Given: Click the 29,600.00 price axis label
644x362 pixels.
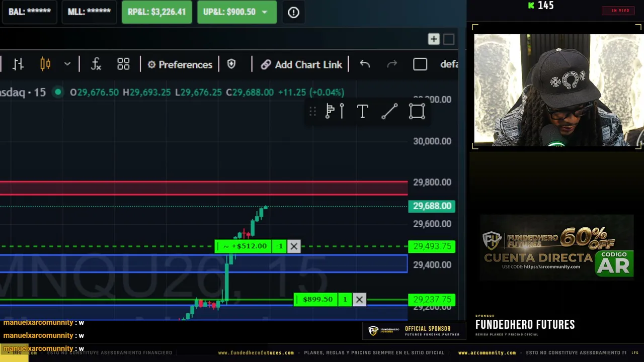Looking at the screenshot, I should [432, 224].
